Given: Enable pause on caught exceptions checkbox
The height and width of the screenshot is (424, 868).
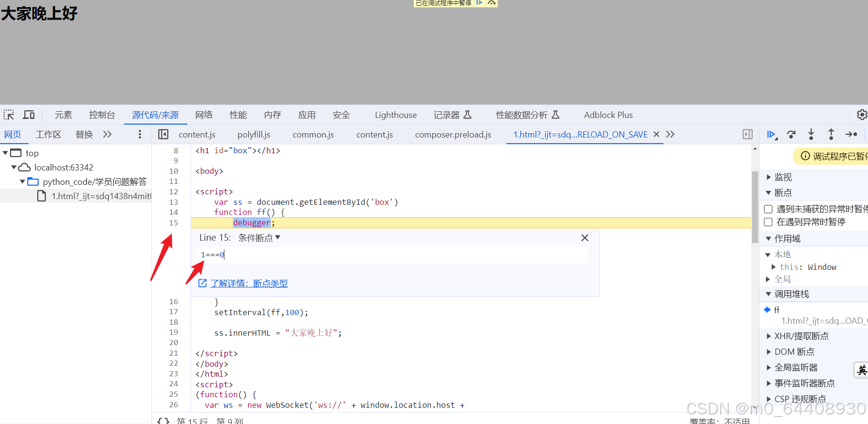Looking at the screenshot, I should (x=768, y=222).
